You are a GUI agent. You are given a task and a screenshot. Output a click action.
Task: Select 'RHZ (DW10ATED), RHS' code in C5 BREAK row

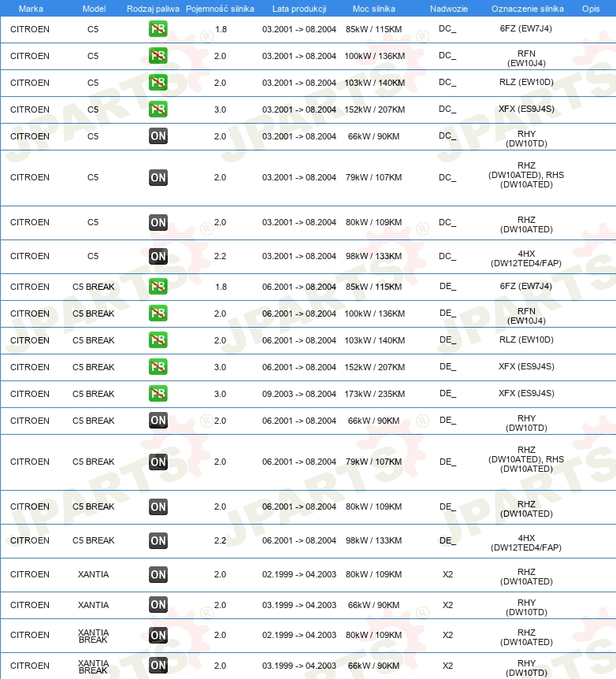pos(526,459)
